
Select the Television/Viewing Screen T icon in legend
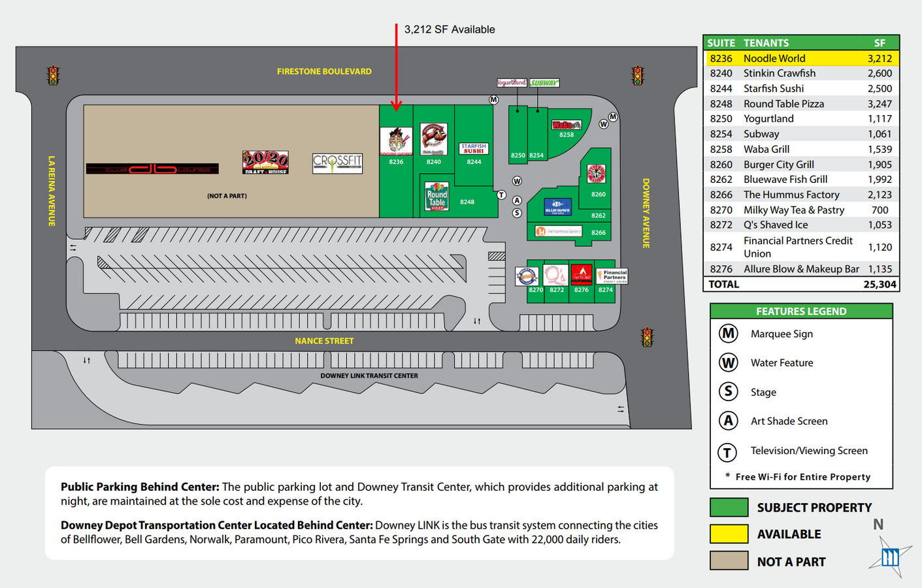tap(727, 451)
